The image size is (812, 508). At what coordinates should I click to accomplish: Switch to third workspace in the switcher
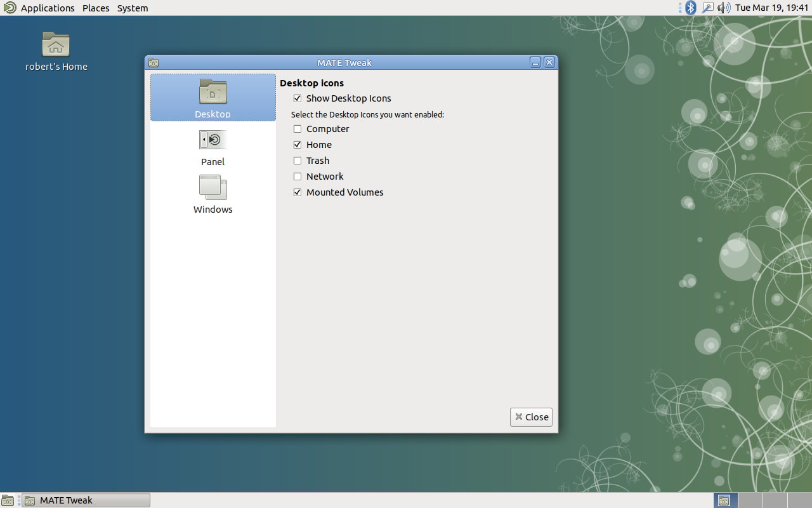click(x=775, y=500)
